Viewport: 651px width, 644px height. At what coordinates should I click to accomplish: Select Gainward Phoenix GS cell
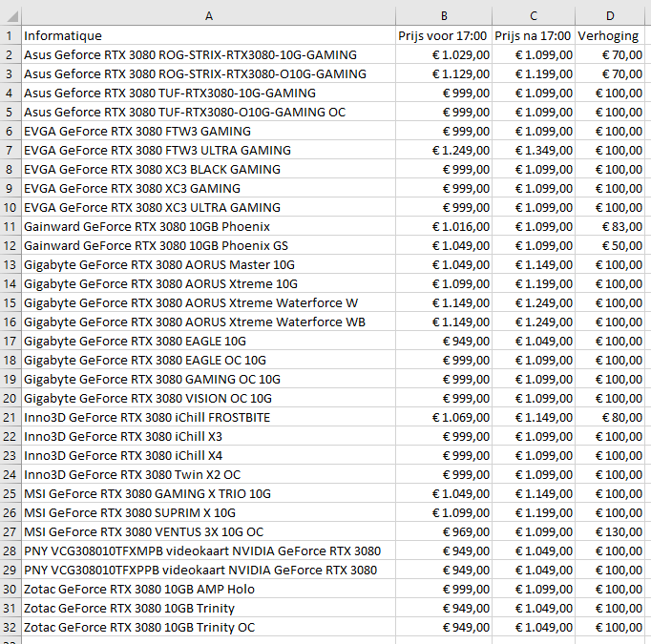(x=209, y=245)
